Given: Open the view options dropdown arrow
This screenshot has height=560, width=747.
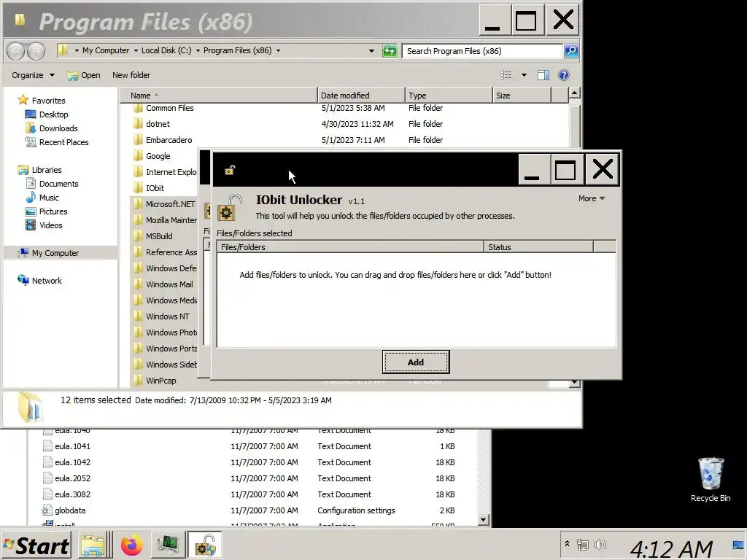Looking at the screenshot, I should click(x=524, y=75).
